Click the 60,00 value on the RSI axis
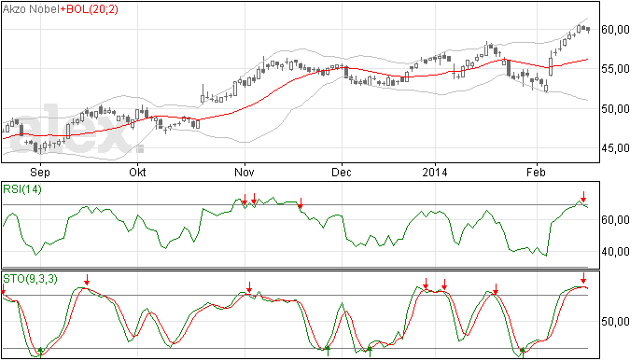Image resolution: width=644 pixels, height=361 pixels. (615, 220)
